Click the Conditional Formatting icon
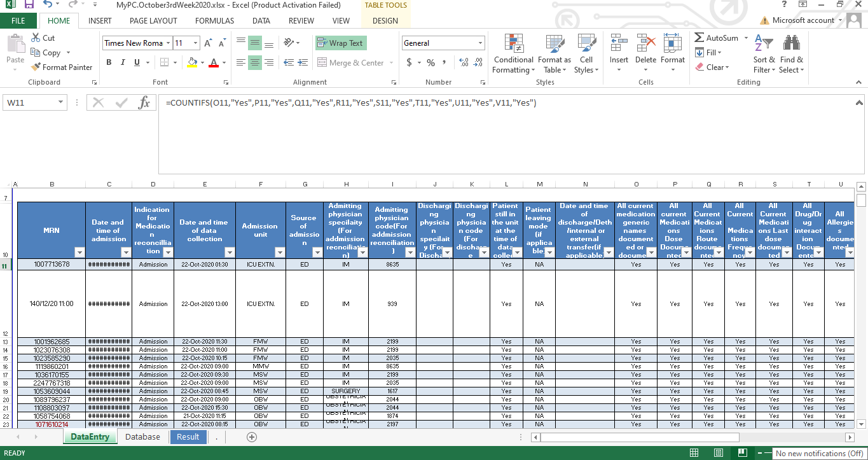 click(513, 43)
